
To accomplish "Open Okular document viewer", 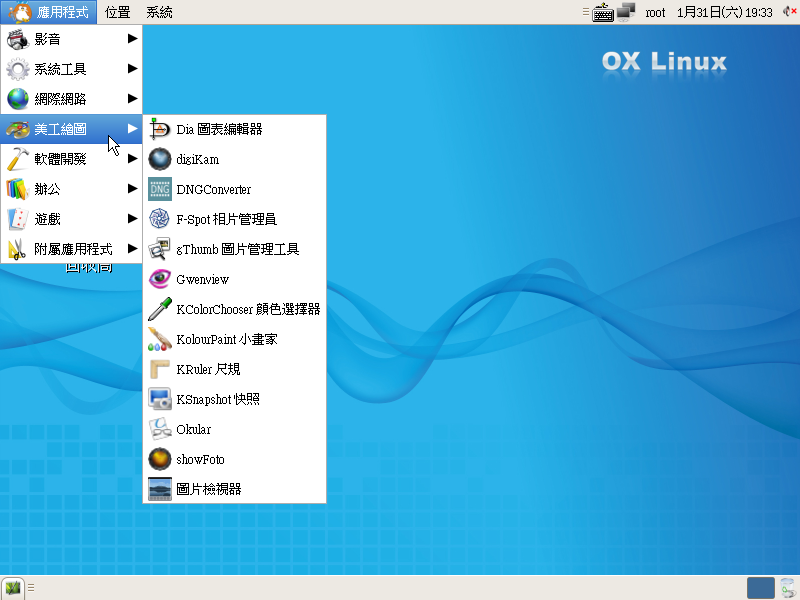I will (193, 429).
